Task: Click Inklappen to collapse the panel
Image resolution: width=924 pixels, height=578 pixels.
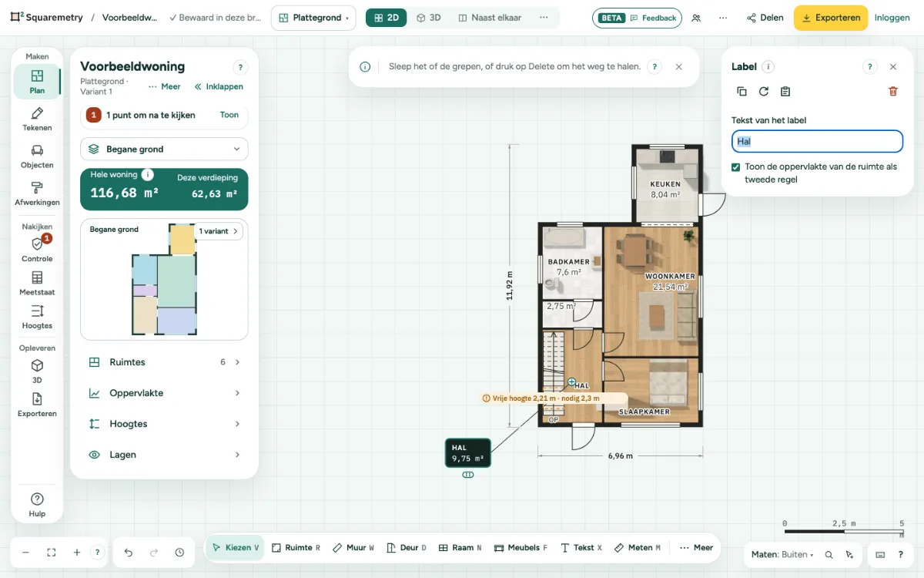Action: click(219, 87)
